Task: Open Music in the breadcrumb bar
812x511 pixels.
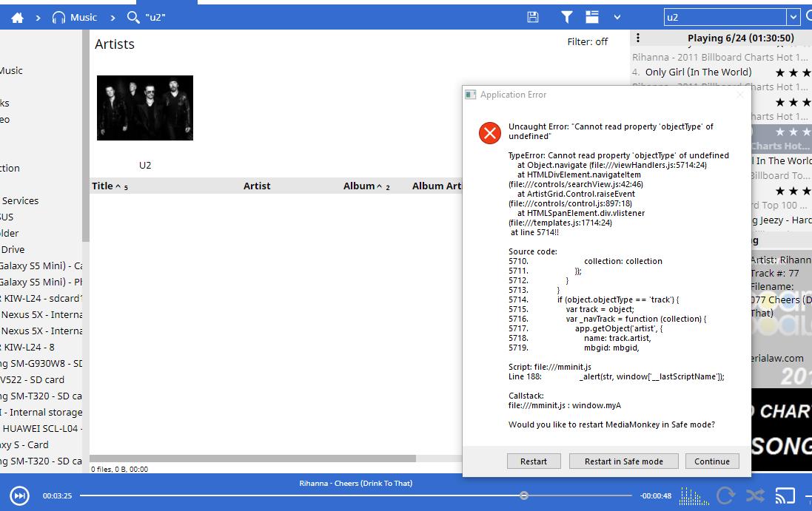Action: (x=75, y=17)
